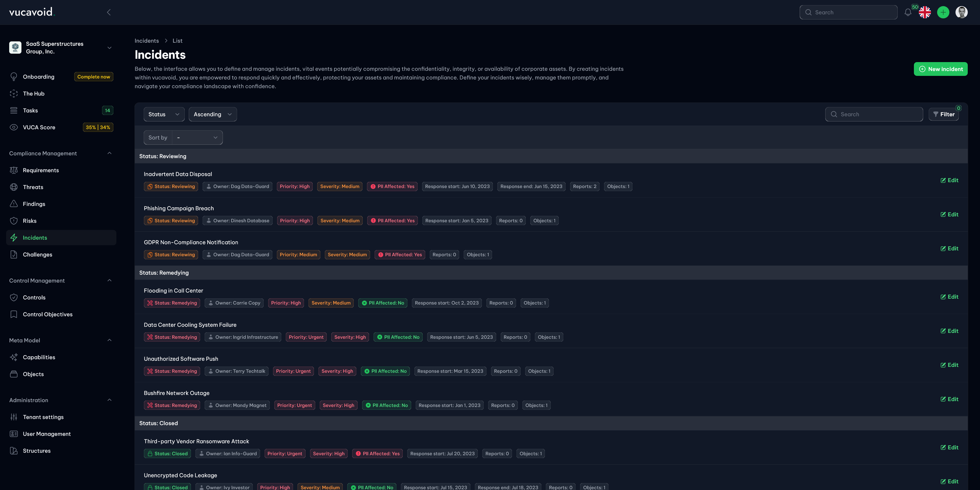Click the incidents Search input field
Screen dimensions: 980x490
click(x=874, y=114)
